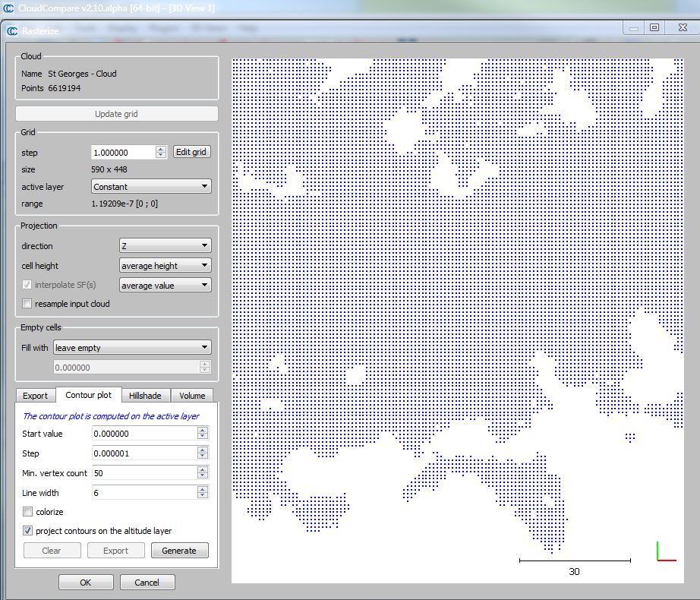Decrease grid step with down arrow
The width and height of the screenshot is (700, 600).
(x=160, y=155)
